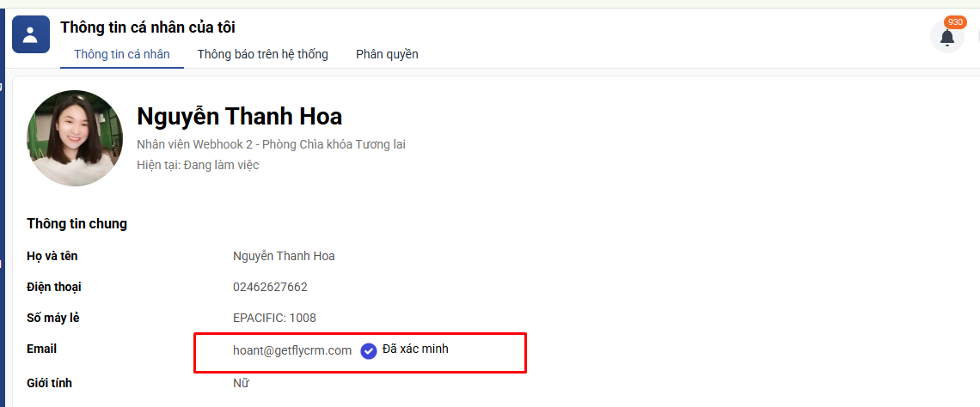This screenshot has height=407, width=980.
Task: Click the Họ và tên value field
Action: pos(284,256)
